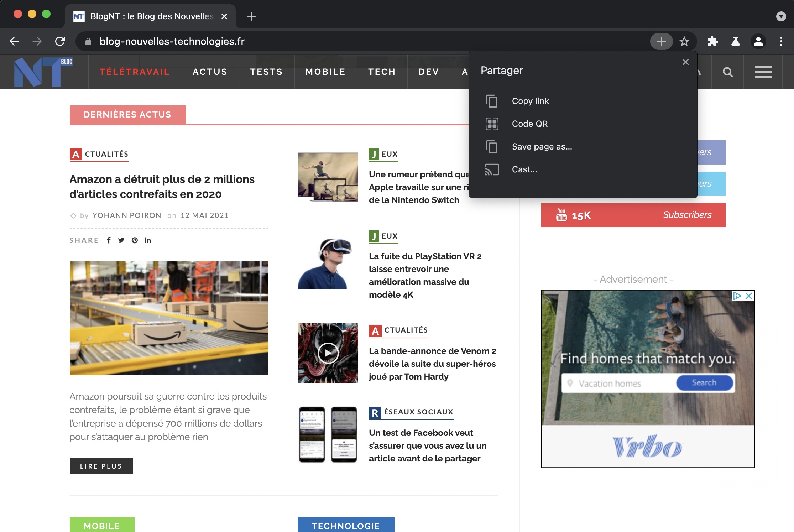
Task: Share article on Twitter icon
Action: pyautogui.click(x=121, y=240)
